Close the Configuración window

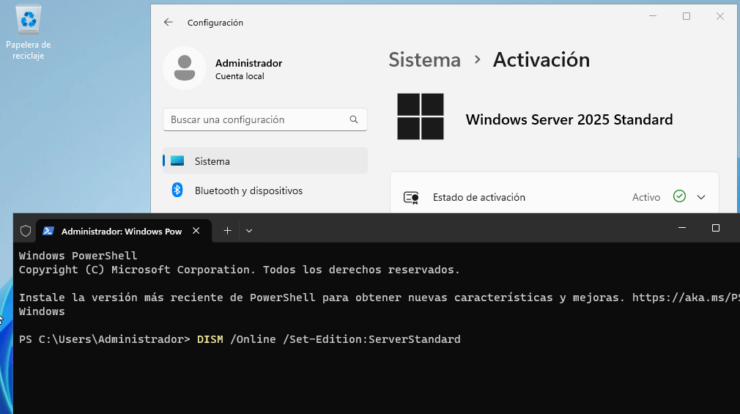point(720,16)
